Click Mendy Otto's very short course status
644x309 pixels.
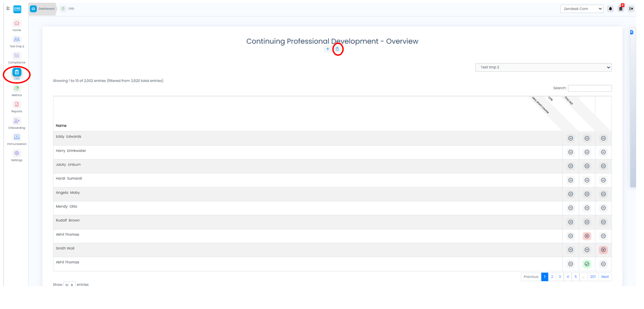click(x=570, y=208)
